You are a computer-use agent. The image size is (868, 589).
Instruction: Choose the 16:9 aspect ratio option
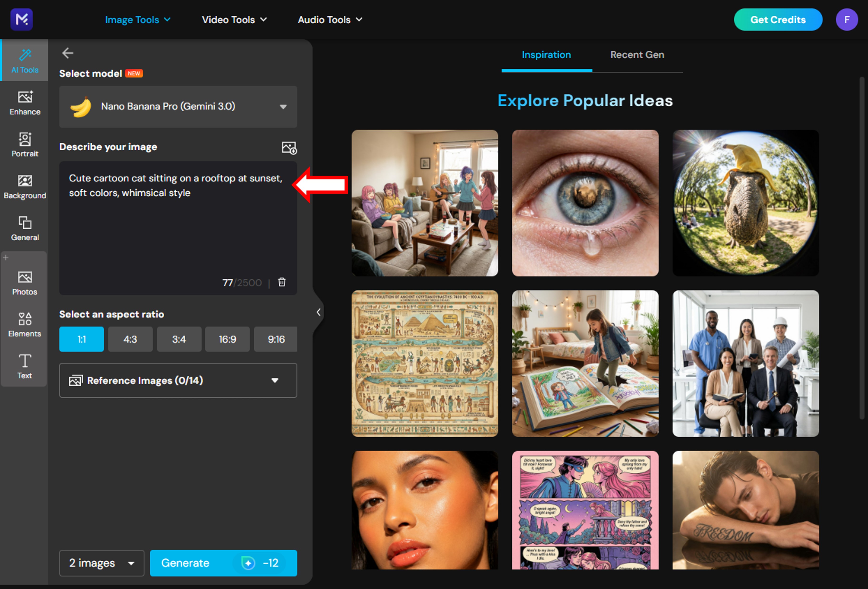click(x=227, y=339)
